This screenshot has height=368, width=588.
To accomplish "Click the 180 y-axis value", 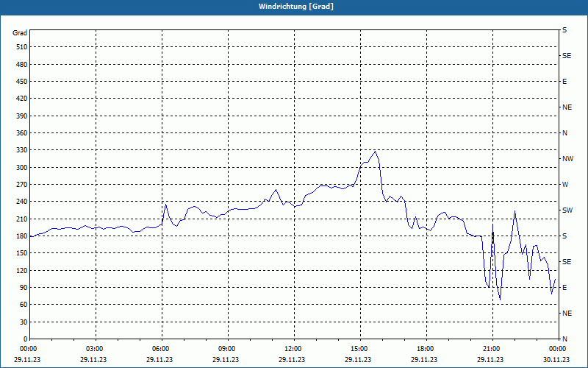I will 22,236.
